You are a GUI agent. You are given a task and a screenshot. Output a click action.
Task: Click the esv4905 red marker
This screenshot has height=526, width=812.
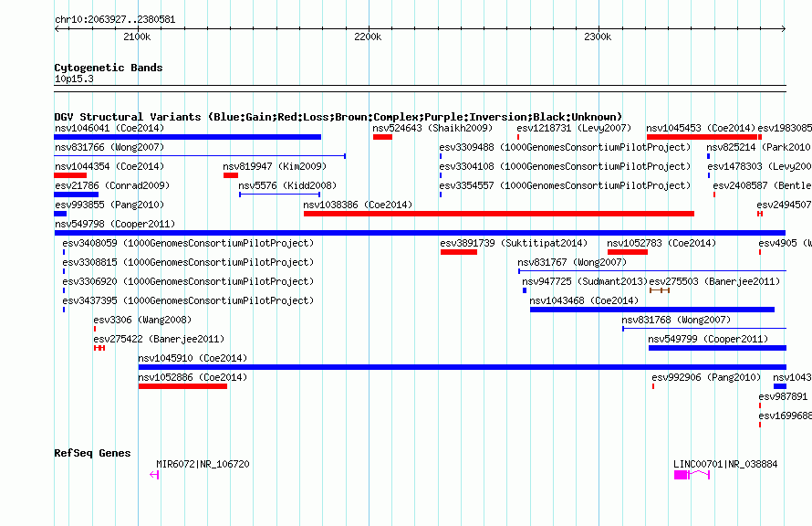[760, 252]
